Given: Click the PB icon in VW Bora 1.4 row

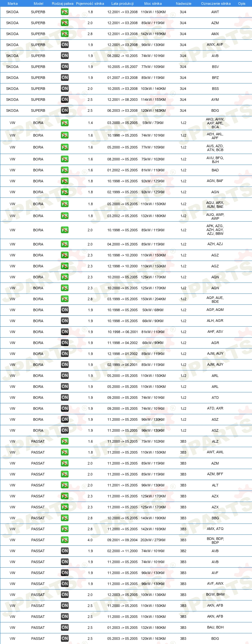Looking at the screenshot, I should click(x=65, y=123).
